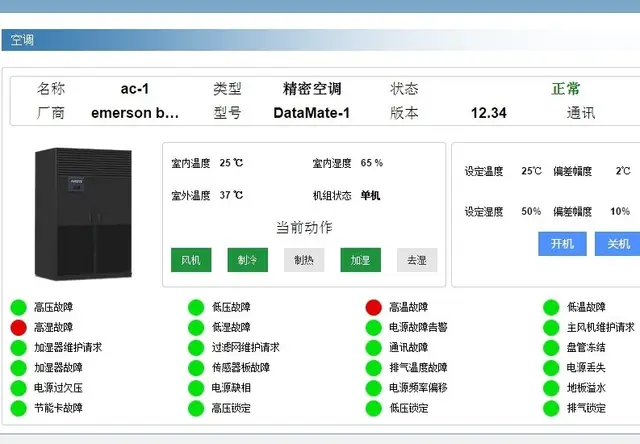
Task: Click the air conditioner cabinet image
Action: click(83, 214)
